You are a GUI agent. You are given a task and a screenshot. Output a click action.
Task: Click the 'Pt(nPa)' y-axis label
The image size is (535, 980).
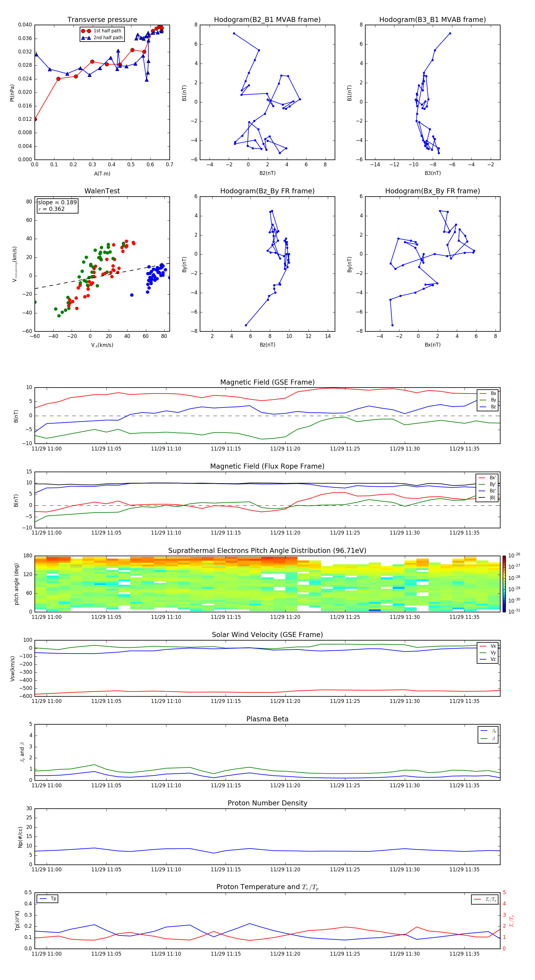point(12,93)
